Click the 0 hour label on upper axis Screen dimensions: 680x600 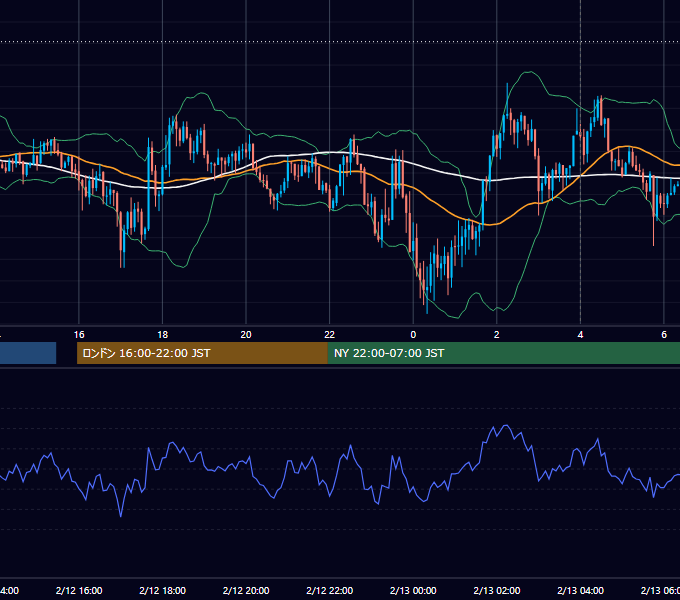[x=413, y=335]
